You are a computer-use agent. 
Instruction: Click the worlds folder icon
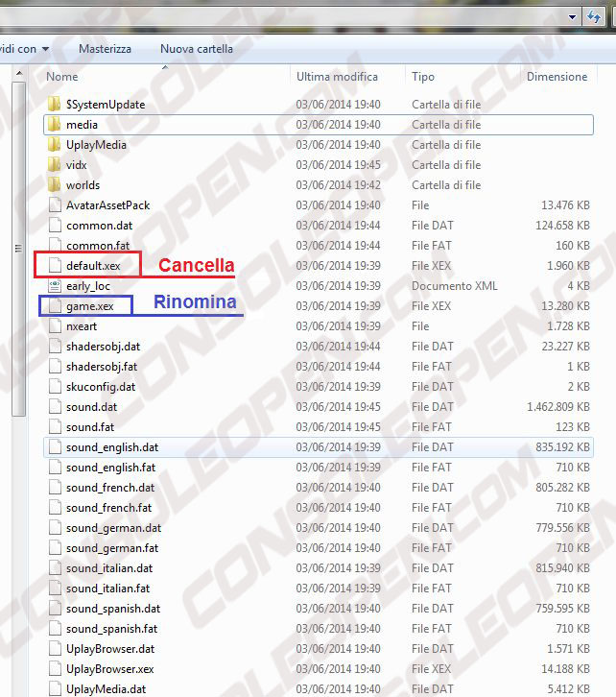[x=54, y=185]
